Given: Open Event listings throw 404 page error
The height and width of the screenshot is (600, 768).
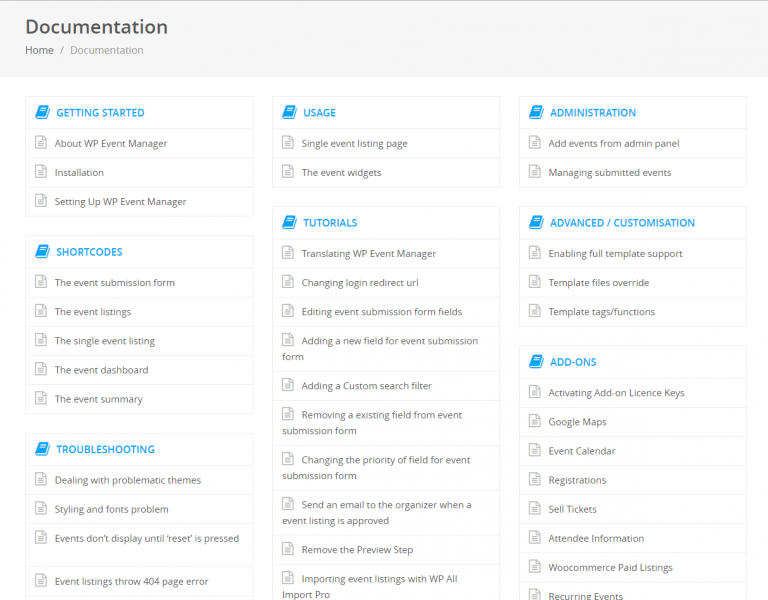Looking at the screenshot, I should (131, 581).
